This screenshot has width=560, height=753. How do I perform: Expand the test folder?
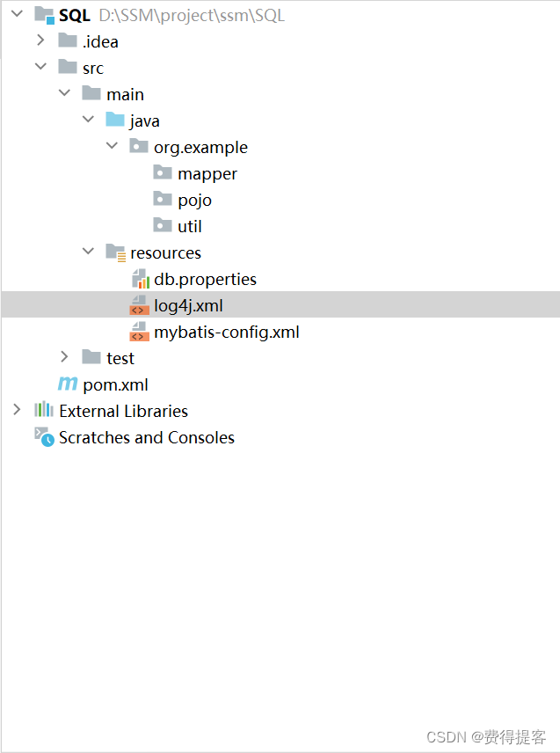64,357
